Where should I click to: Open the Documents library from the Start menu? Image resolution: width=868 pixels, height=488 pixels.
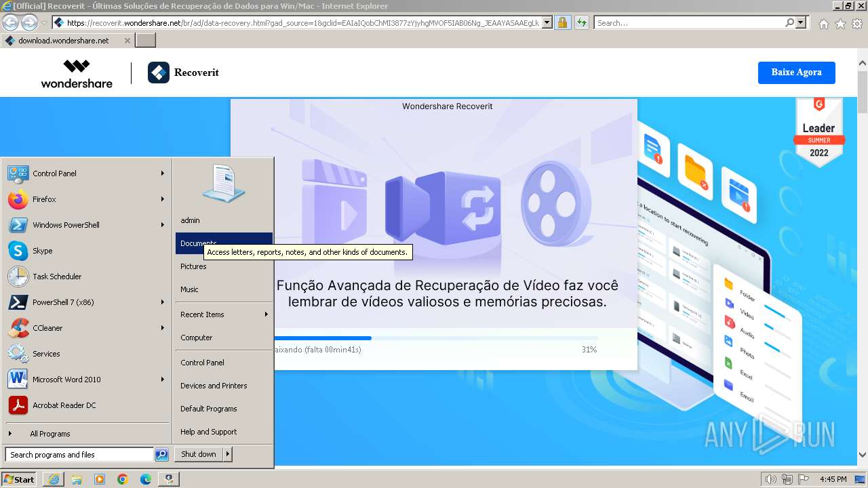pyautogui.click(x=224, y=243)
